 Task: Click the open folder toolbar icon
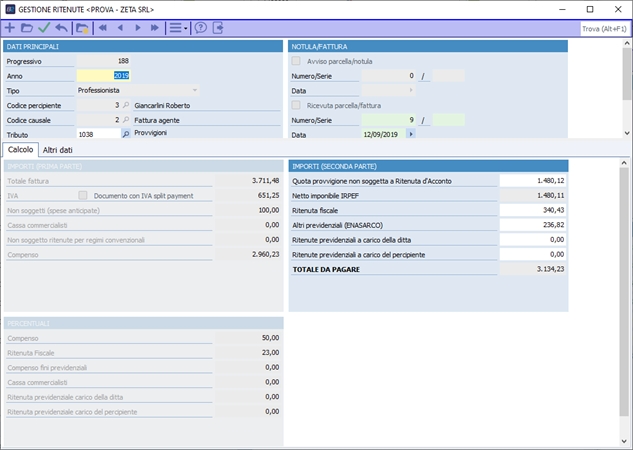pos(27,28)
